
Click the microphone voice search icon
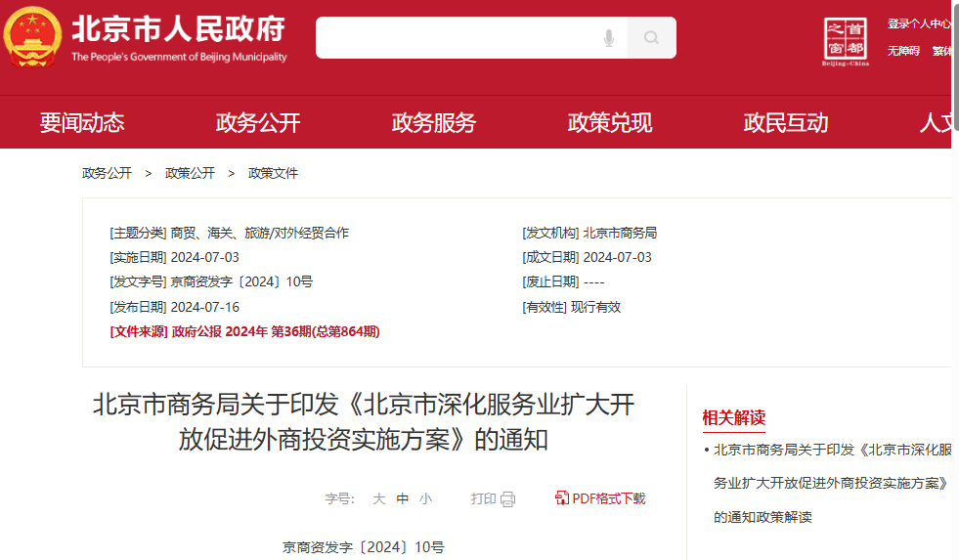click(x=609, y=38)
